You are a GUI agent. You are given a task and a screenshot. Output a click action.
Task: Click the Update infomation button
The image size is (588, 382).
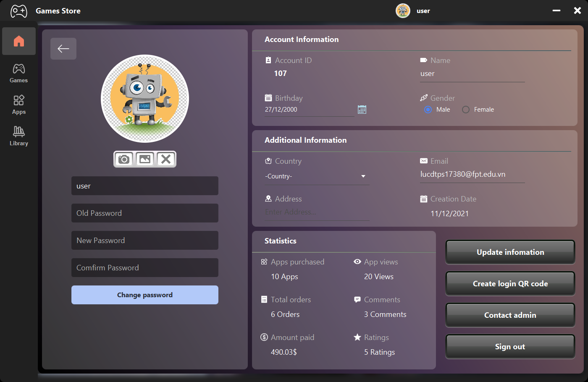click(510, 252)
